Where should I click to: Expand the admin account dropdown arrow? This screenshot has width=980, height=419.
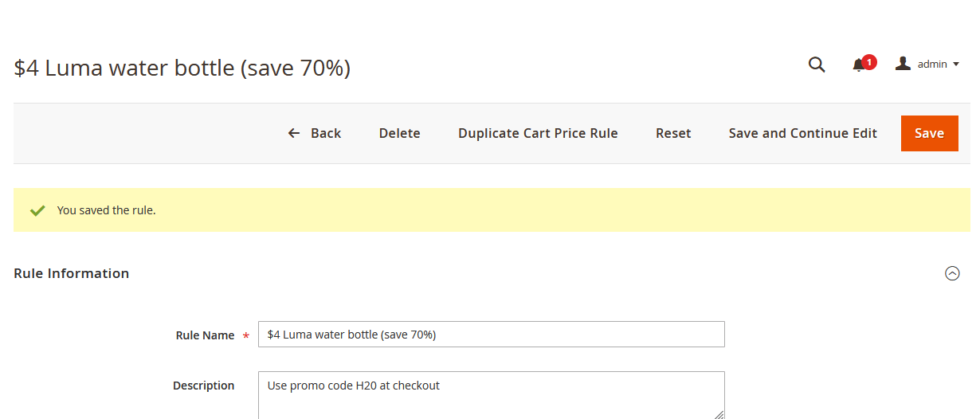click(956, 65)
